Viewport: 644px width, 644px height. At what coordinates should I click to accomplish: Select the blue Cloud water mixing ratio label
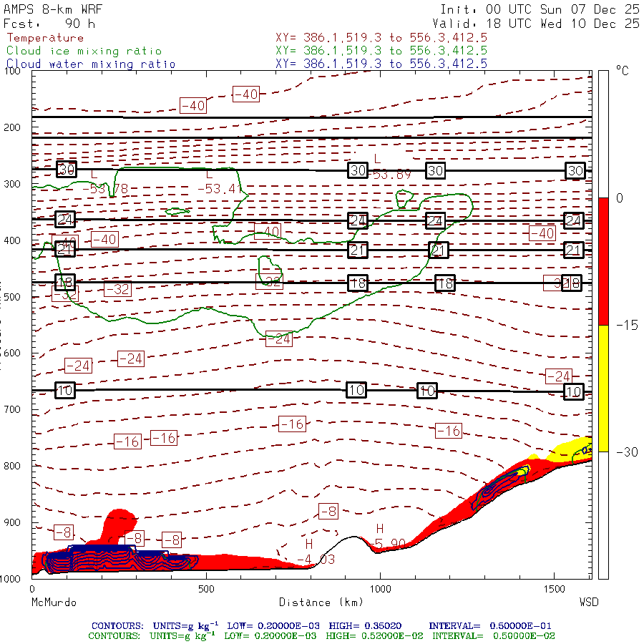coord(91,64)
